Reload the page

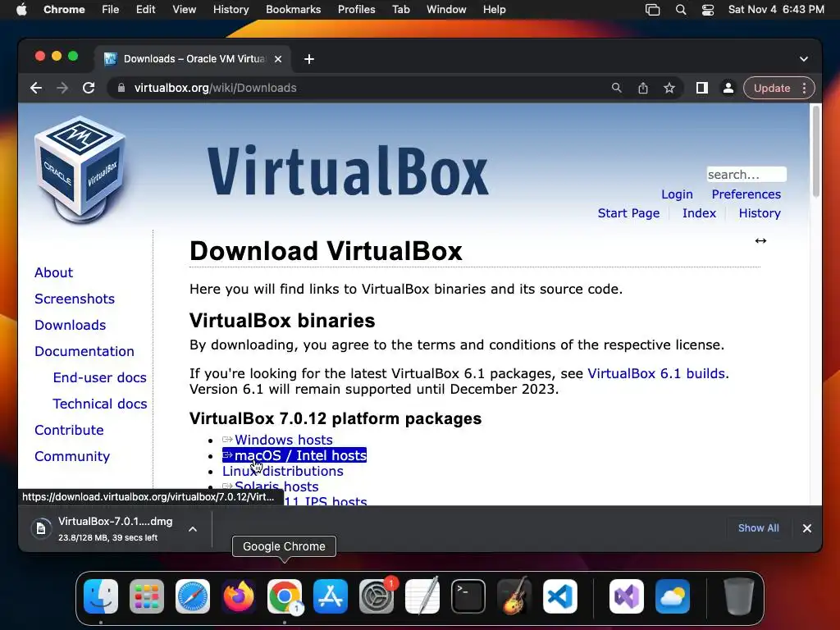tap(89, 88)
